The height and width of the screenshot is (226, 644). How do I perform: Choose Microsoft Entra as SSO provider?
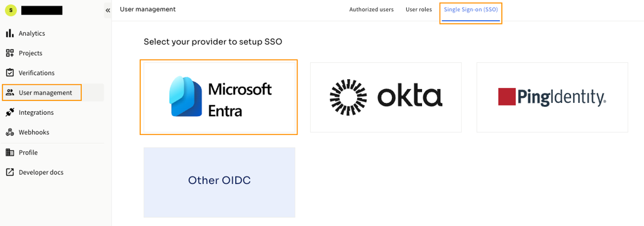click(x=219, y=97)
